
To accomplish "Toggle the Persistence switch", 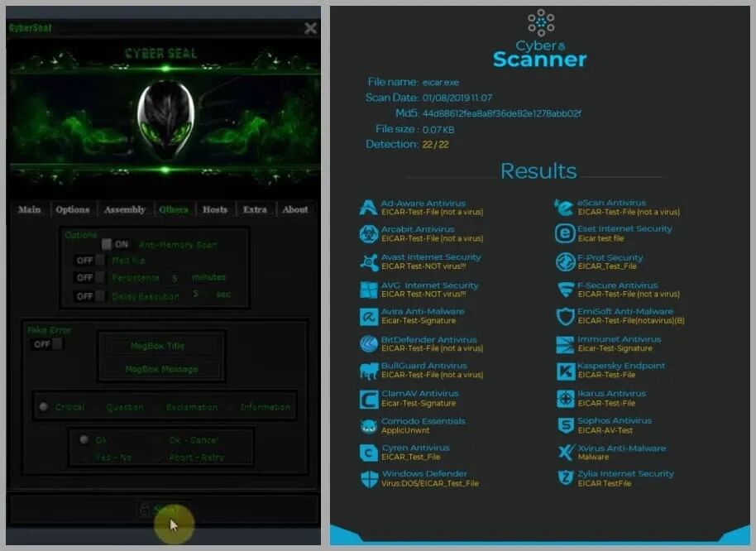I will pyautogui.click(x=89, y=278).
